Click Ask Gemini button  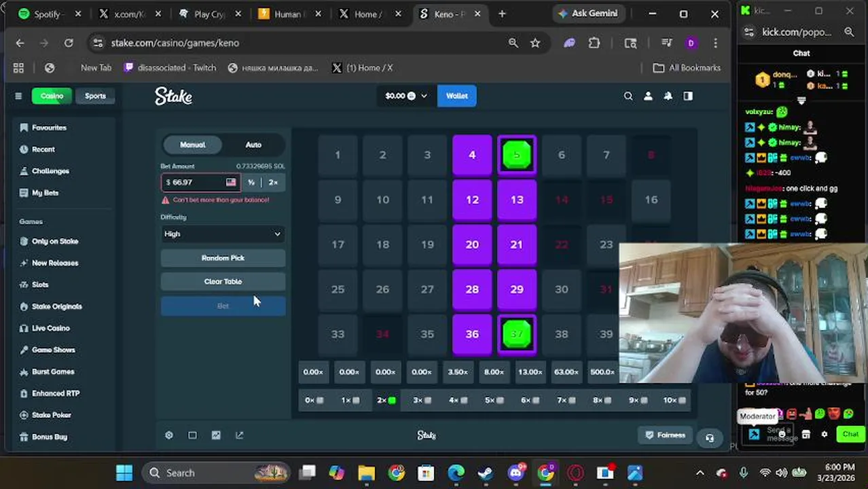pyautogui.click(x=587, y=14)
